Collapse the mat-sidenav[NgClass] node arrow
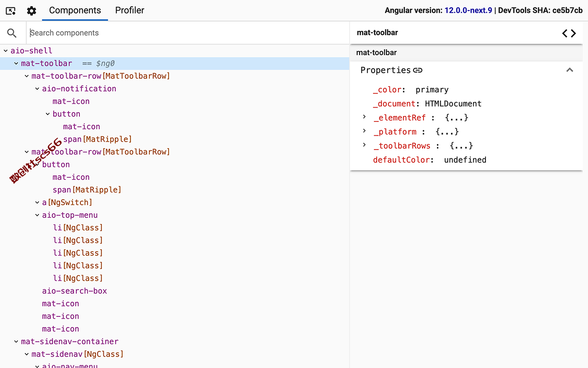 coord(27,354)
